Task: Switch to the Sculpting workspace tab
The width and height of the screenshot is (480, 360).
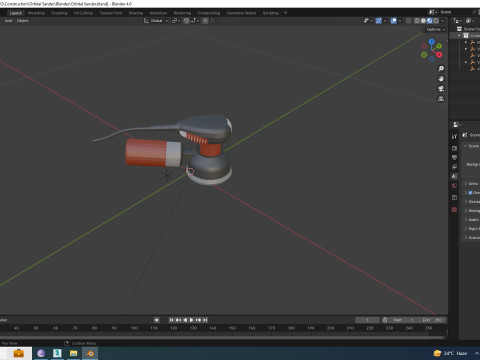Action: [x=59, y=13]
